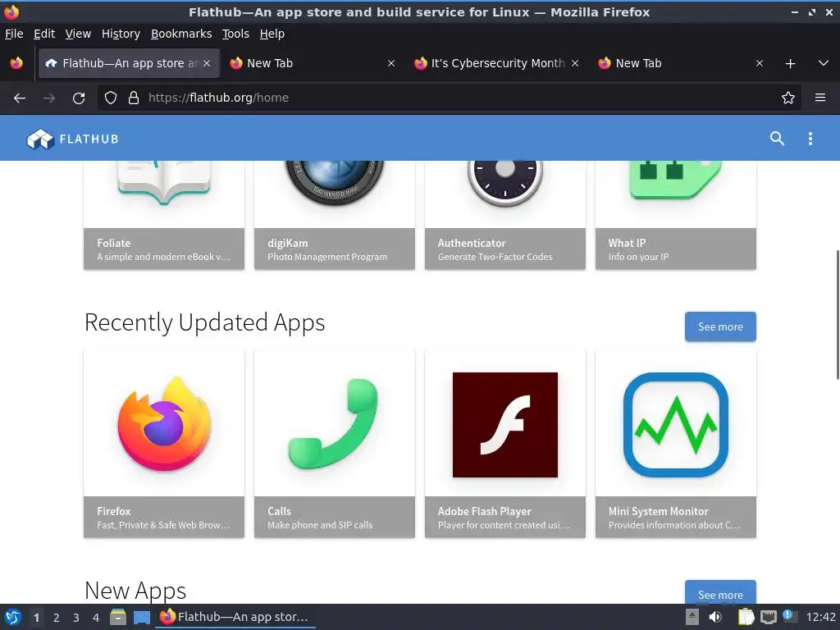Click the padlock site security icon

[134, 98]
